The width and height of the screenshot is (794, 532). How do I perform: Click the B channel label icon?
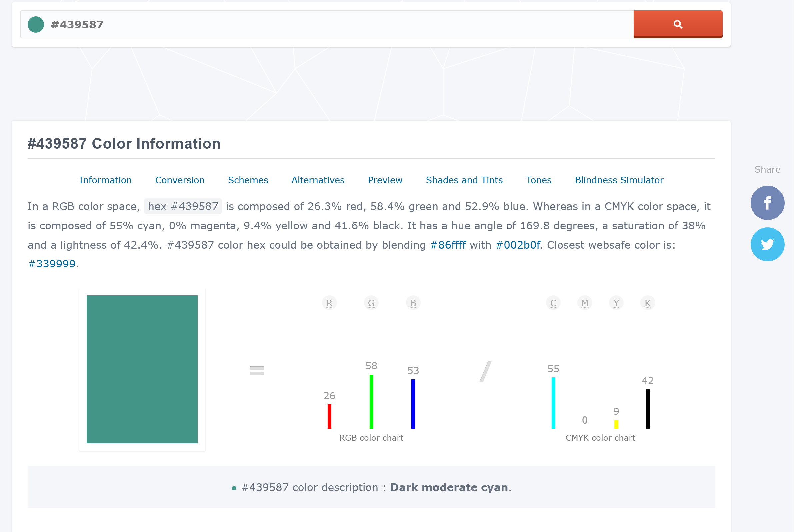pos(413,303)
